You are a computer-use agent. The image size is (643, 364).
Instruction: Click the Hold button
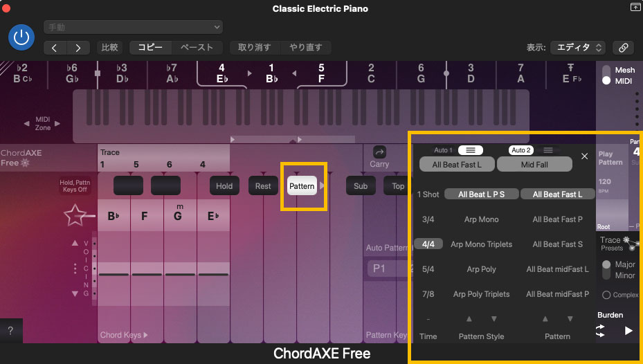(224, 186)
